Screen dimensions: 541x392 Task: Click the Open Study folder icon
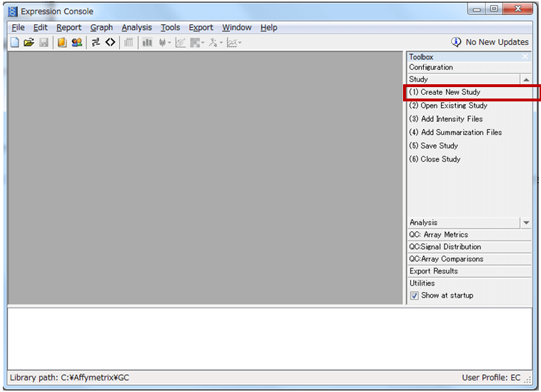tap(29, 43)
